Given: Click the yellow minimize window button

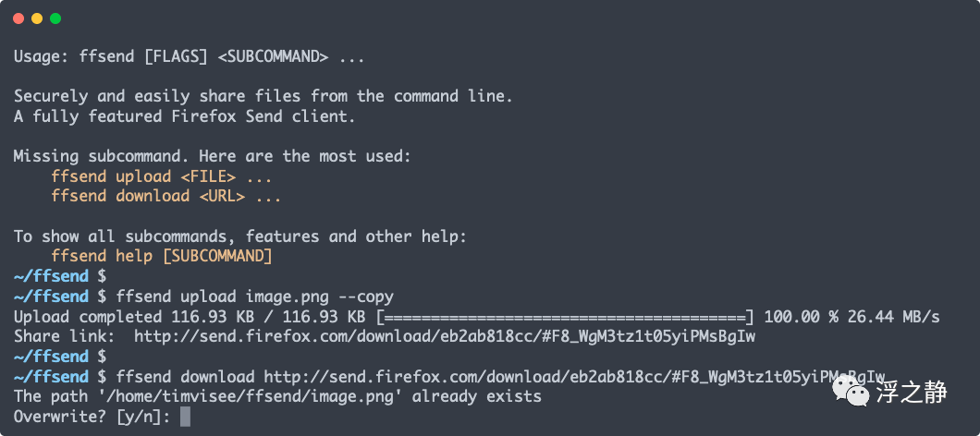Looking at the screenshot, I should 37,18.
